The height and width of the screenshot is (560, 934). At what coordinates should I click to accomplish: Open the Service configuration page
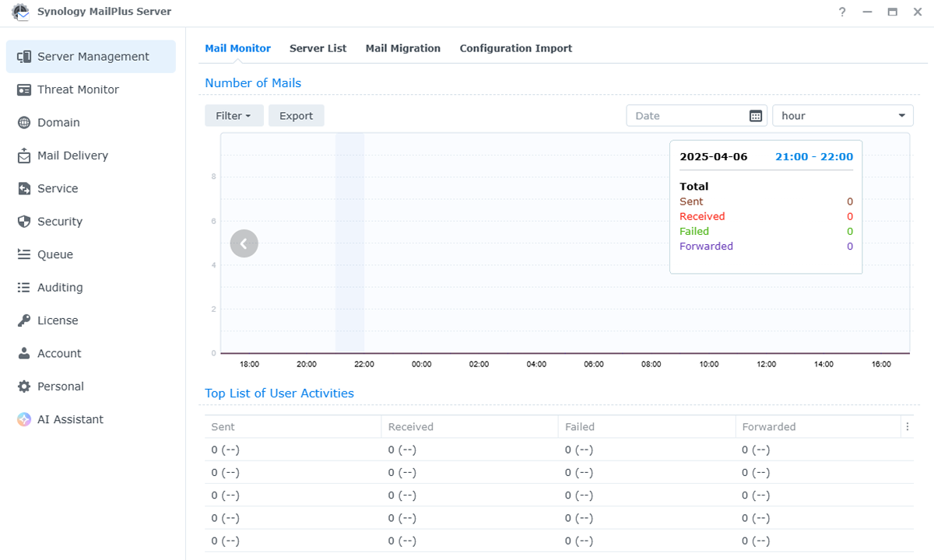click(58, 188)
